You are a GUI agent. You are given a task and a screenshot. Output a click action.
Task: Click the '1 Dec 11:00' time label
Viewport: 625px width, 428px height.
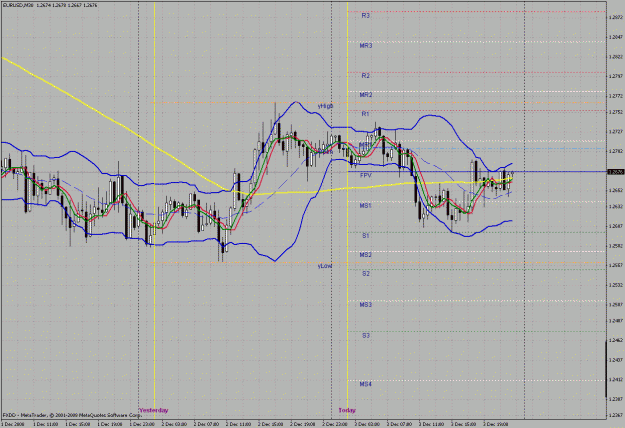45,424
